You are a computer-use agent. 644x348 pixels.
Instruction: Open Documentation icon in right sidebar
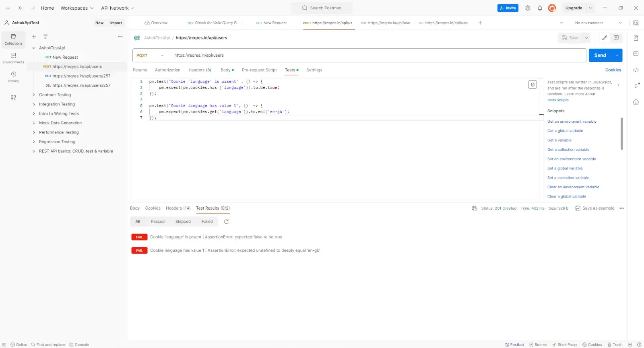[x=636, y=38]
